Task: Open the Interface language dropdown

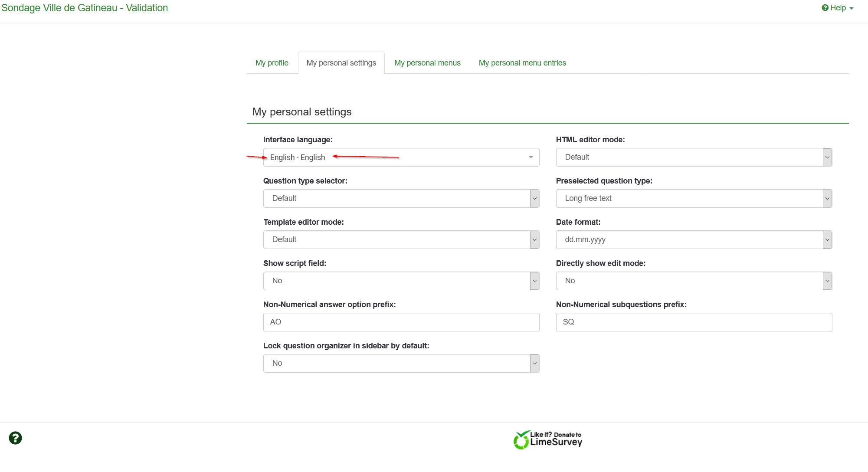Action: pos(401,157)
